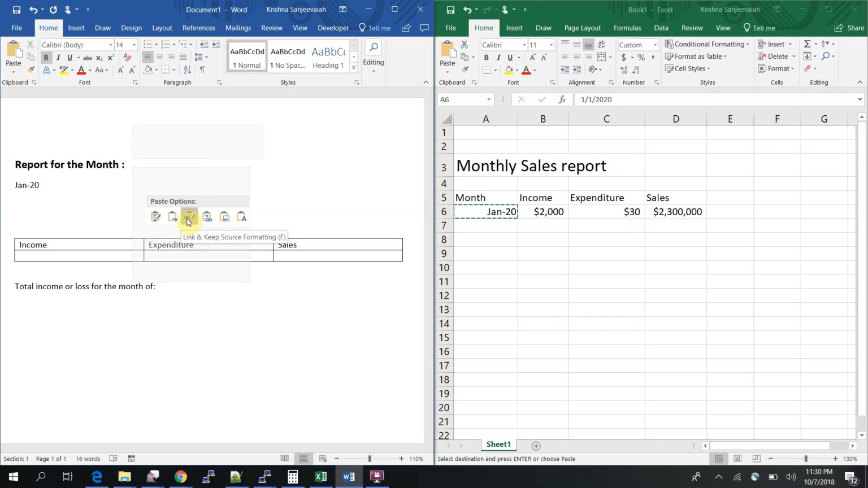This screenshot has width=868, height=488.
Task: Open Excel's Wrap Text option
Action: tap(601, 44)
